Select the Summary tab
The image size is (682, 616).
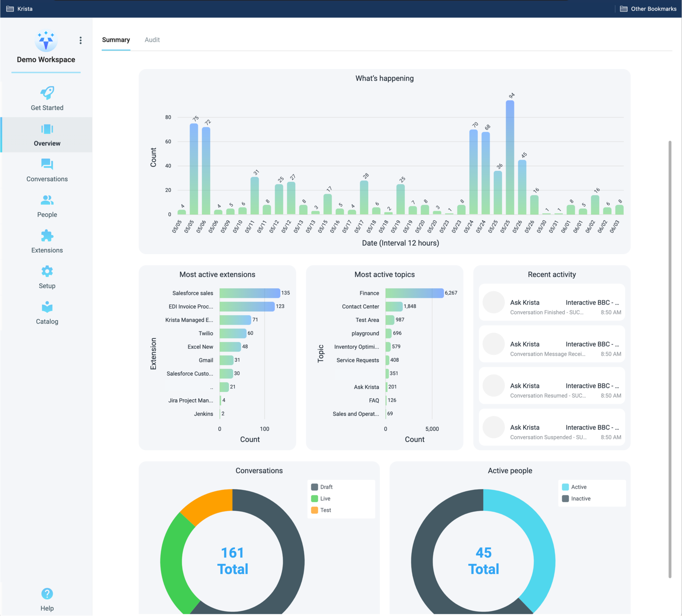click(x=116, y=40)
